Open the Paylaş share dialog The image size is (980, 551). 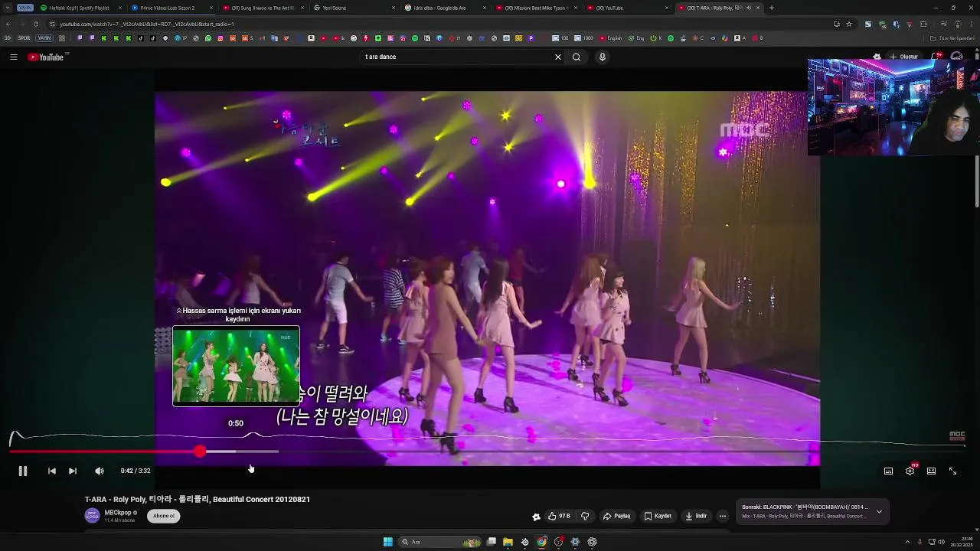click(x=616, y=516)
